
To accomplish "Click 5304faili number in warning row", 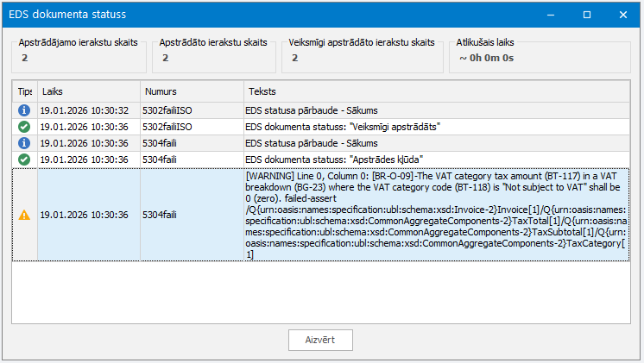I will coord(160,215).
